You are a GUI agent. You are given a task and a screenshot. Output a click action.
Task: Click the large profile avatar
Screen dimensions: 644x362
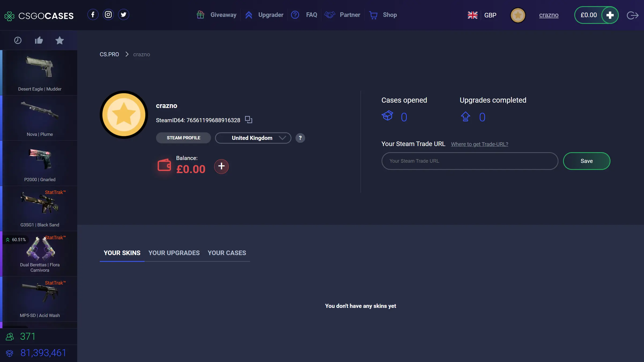pos(124,115)
